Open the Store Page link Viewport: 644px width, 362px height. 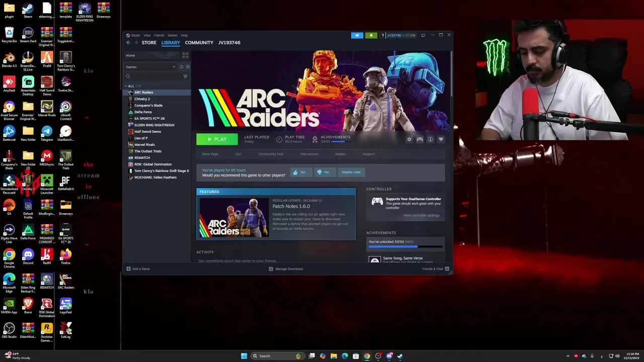210,154
